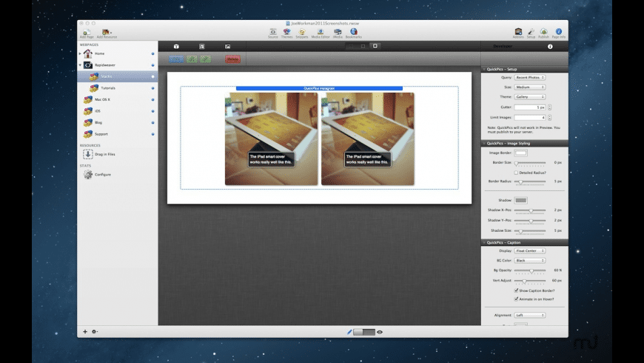Click the Border Radius slider
644x363 pixels.
pyautogui.click(x=530, y=181)
